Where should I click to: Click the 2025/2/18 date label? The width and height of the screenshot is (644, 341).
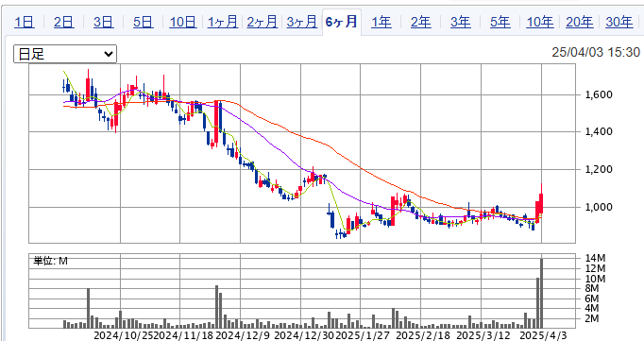coord(423,335)
